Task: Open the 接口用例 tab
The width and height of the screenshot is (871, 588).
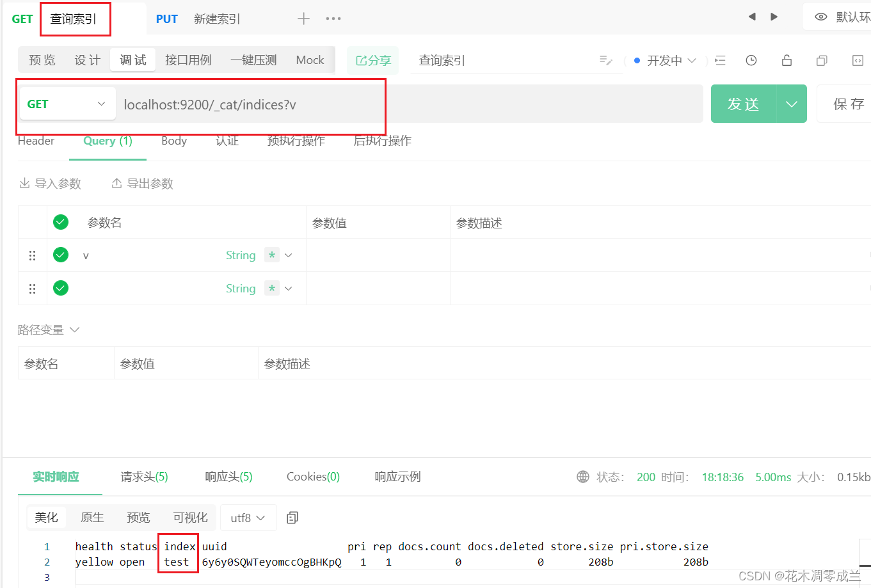Action: [188, 60]
